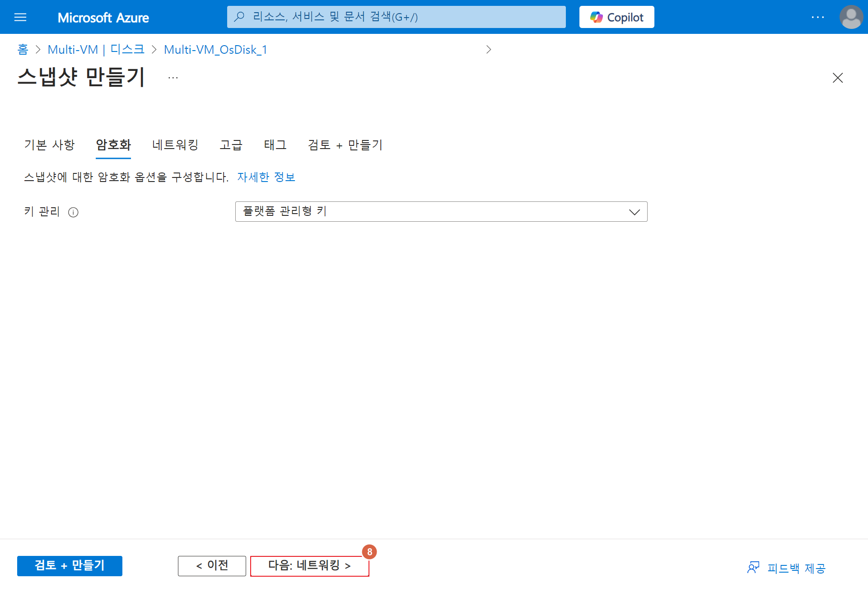The height and width of the screenshot is (597, 868).
Task: Focus the resource search box
Action: [x=396, y=17]
